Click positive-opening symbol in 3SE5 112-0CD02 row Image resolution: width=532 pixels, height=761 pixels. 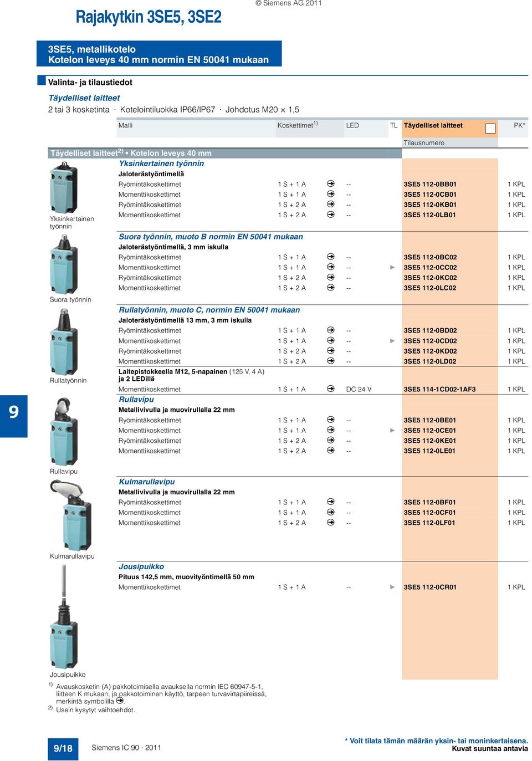click(x=331, y=340)
